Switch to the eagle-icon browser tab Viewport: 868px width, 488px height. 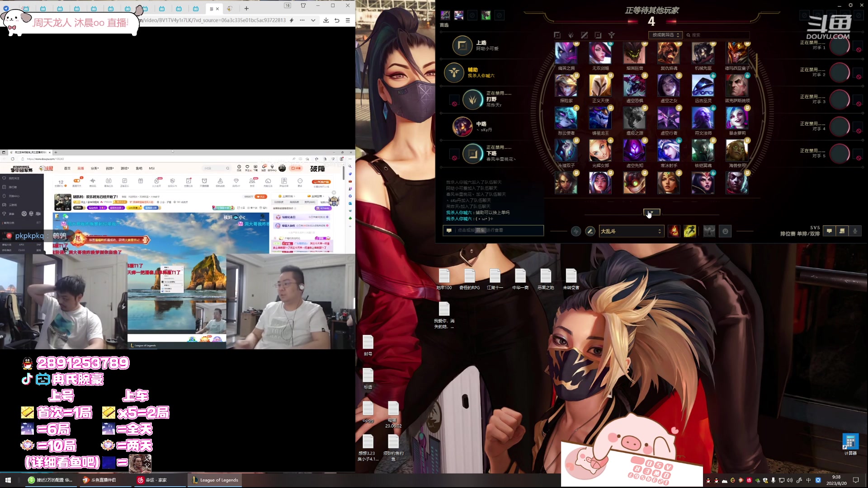pyautogui.click(x=230, y=9)
